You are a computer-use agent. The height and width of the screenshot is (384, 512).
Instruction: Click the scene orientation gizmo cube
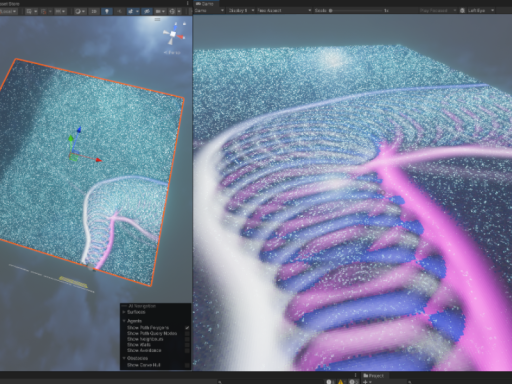coord(173,34)
